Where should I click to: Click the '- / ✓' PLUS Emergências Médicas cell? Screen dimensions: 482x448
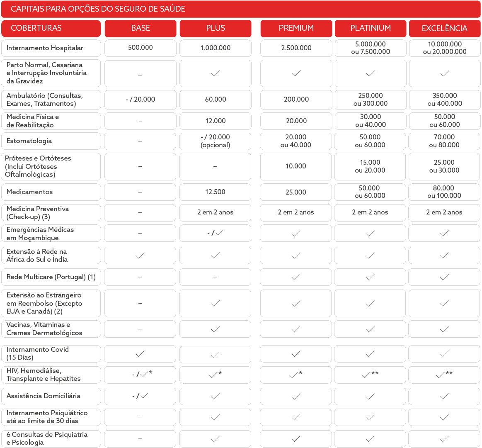tap(215, 233)
